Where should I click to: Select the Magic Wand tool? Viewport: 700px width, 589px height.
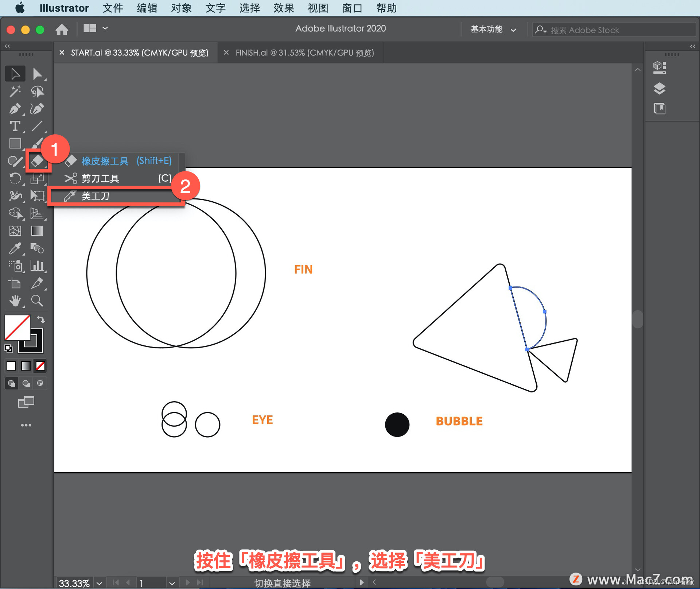[x=15, y=91]
